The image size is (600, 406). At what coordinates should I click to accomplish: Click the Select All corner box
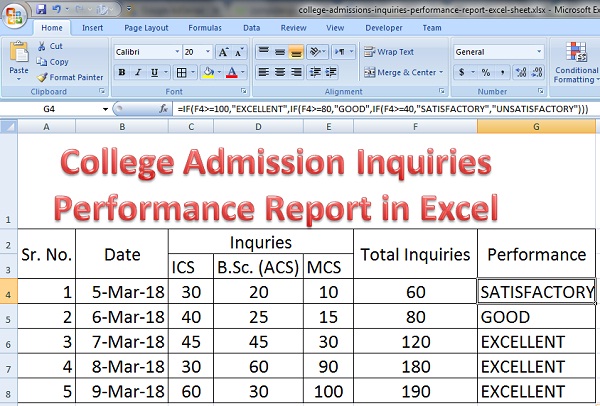pyautogui.click(x=9, y=127)
